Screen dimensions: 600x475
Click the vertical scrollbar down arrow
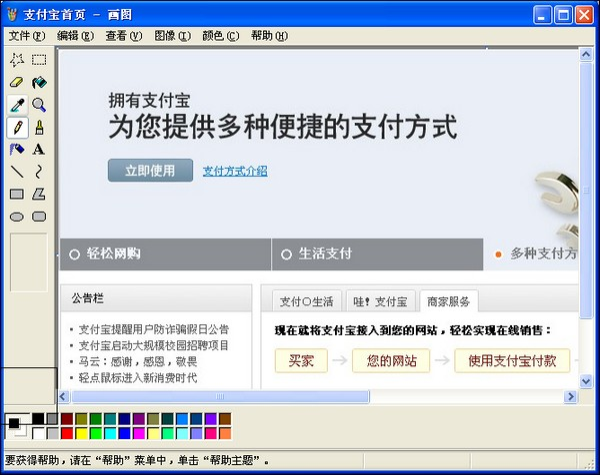(x=586, y=382)
